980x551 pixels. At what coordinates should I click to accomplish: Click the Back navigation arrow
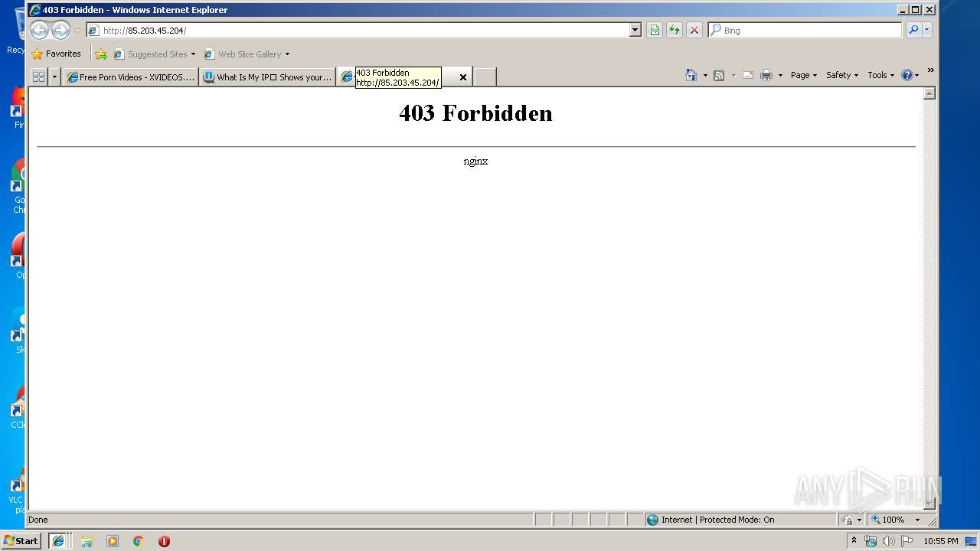39,30
